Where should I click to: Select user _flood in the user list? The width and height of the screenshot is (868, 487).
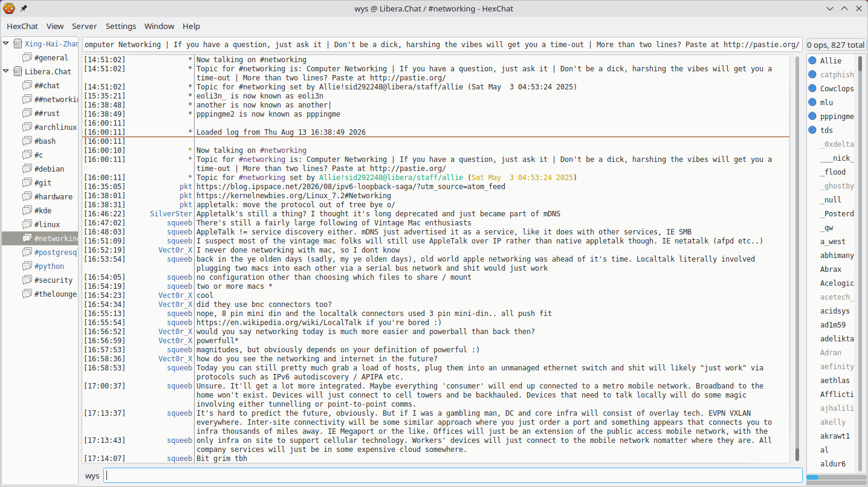tap(833, 172)
